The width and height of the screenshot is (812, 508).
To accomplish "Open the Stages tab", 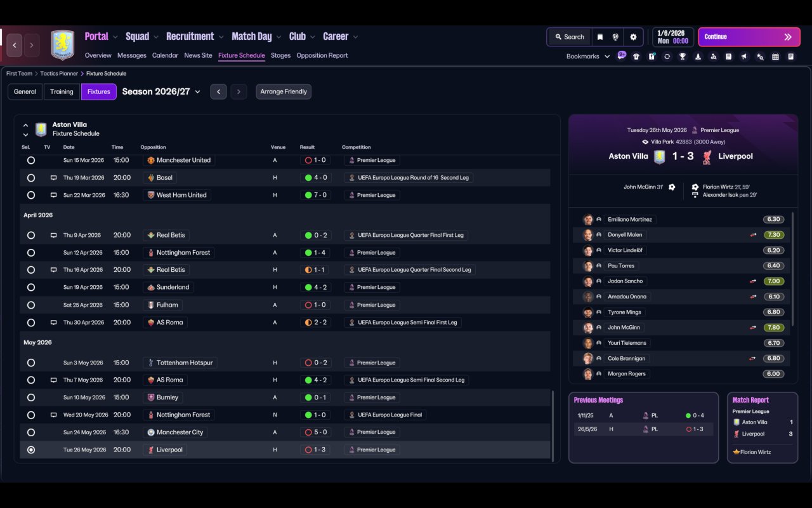I will [280, 55].
